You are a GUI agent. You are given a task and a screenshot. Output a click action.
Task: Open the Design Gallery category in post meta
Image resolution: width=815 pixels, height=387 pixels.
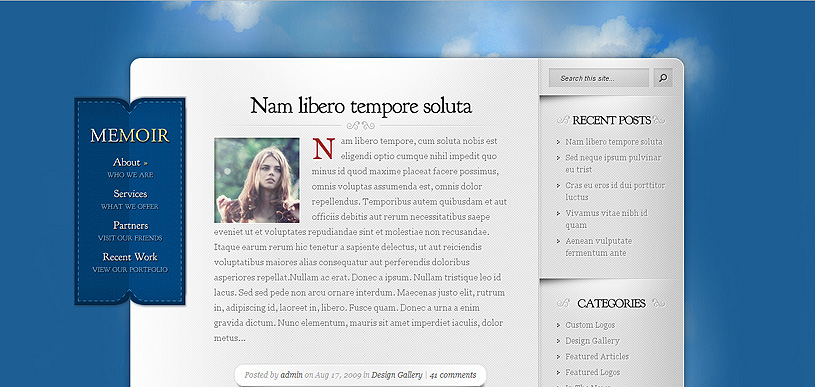pos(397,375)
